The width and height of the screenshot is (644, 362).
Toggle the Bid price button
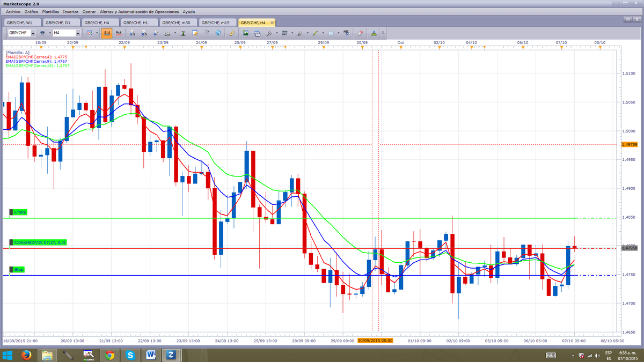[107, 33]
